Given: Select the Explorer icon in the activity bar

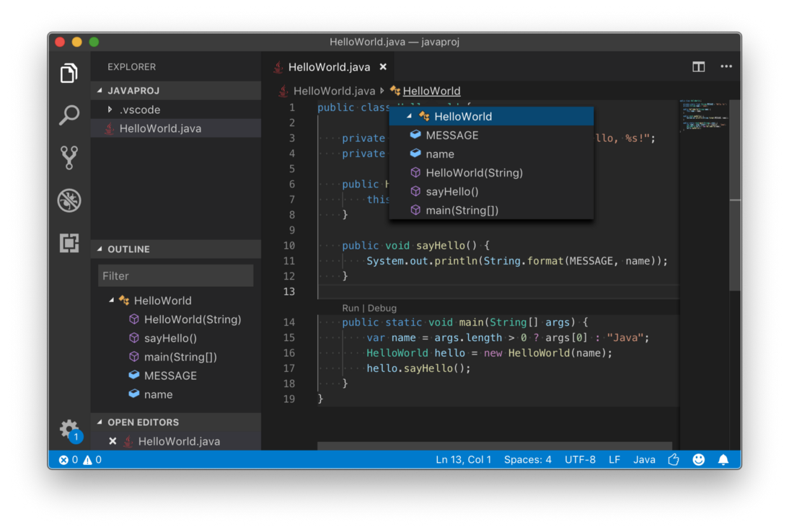Looking at the screenshot, I should coord(69,73).
